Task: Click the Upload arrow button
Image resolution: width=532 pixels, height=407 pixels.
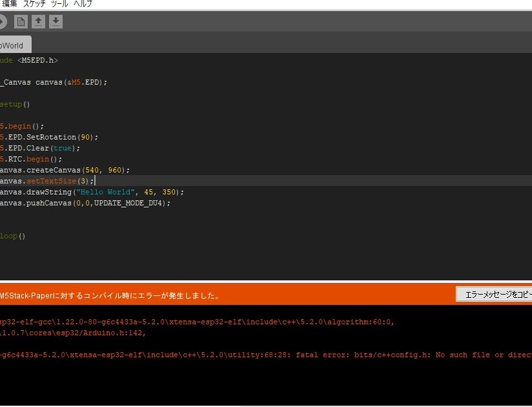Action: point(2,22)
